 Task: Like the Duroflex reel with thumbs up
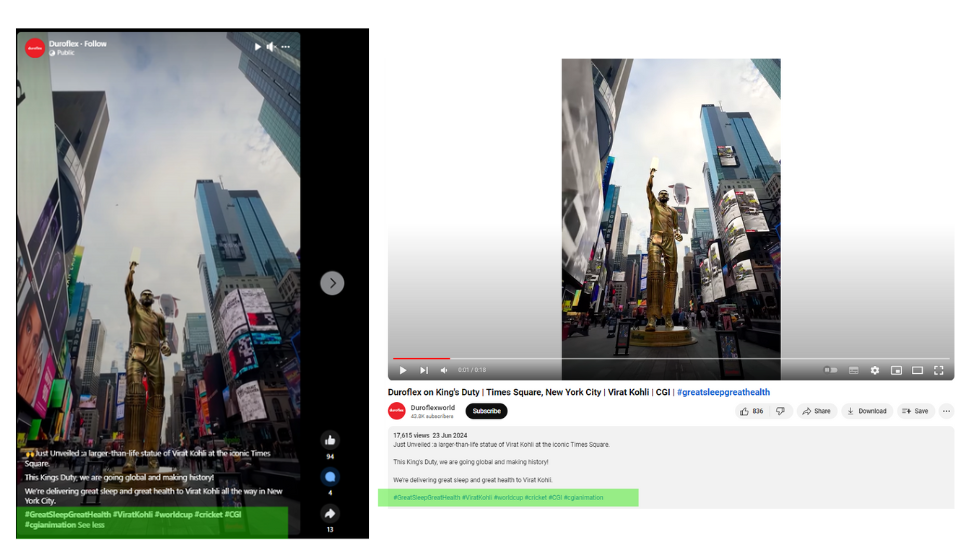click(x=330, y=440)
